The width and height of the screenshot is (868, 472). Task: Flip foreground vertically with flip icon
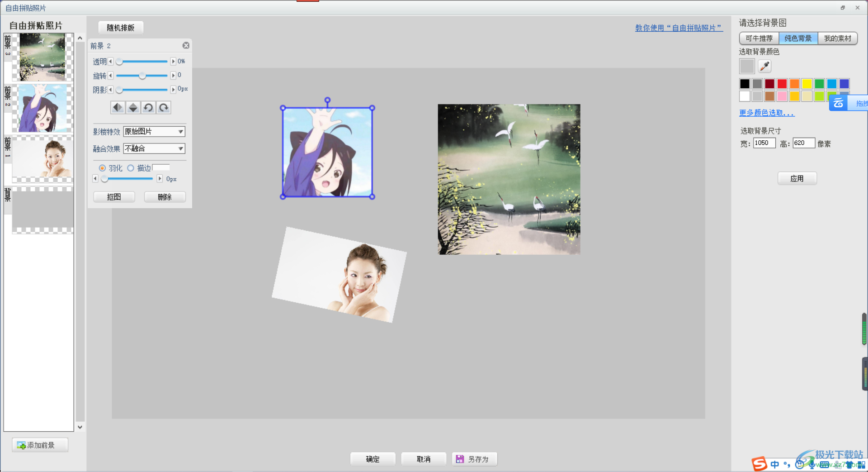pos(133,107)
